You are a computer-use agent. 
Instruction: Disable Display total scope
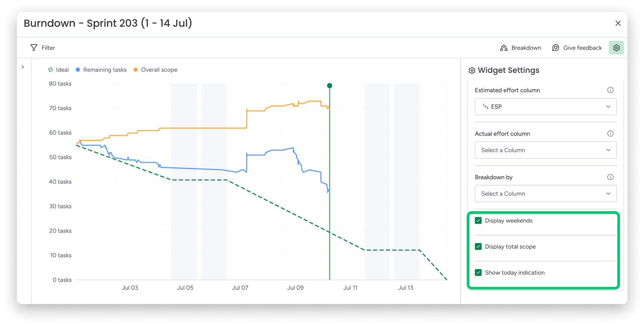[x=478, y=246]
